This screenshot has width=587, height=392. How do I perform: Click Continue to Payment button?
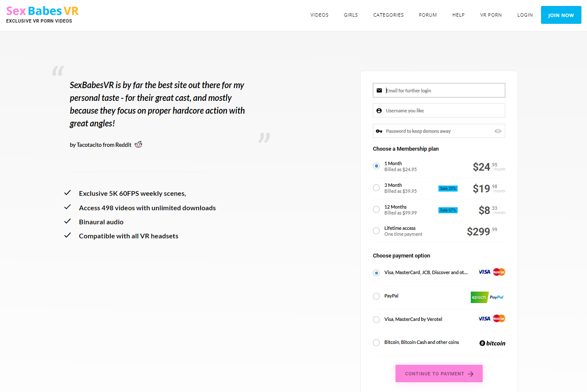(x=439, y=374)
